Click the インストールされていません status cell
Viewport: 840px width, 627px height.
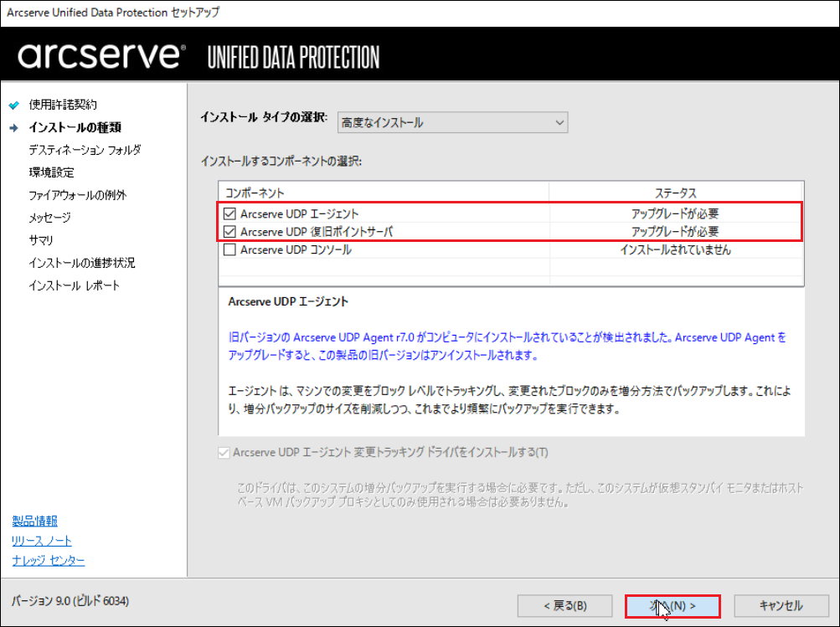tap(675, 249)
